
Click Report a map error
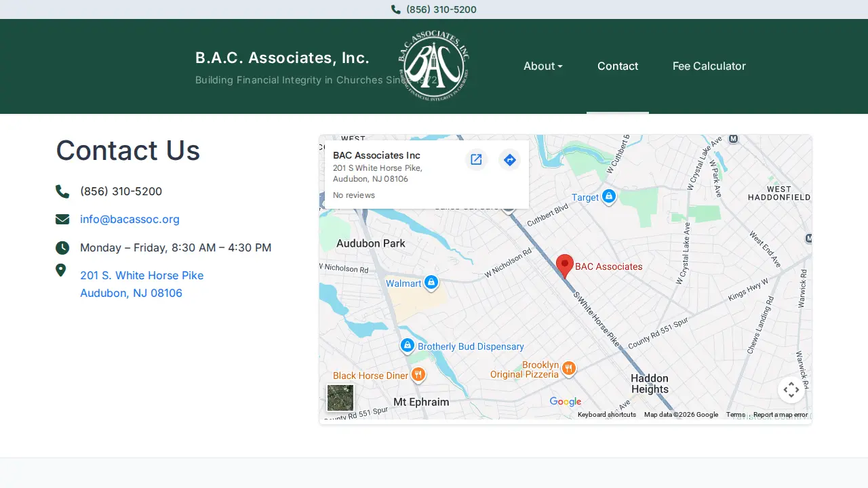pos(781,415)
